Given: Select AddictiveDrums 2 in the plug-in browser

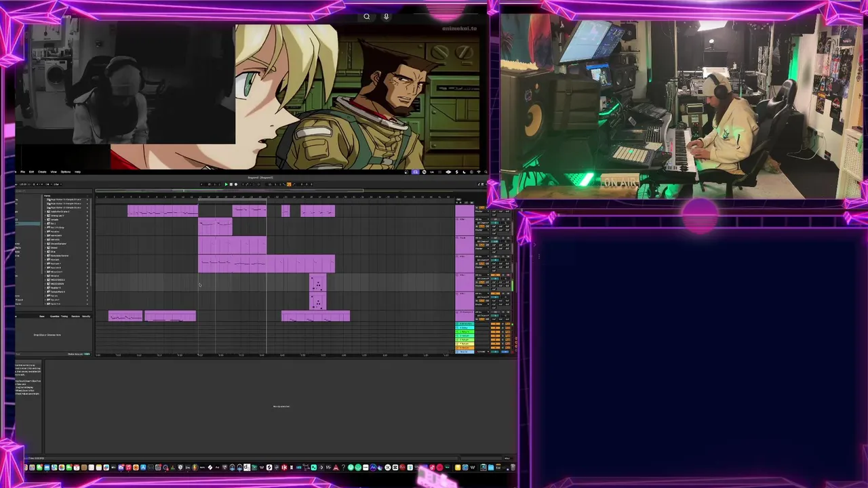Looking at the screenshot, I should click(60, 211).
